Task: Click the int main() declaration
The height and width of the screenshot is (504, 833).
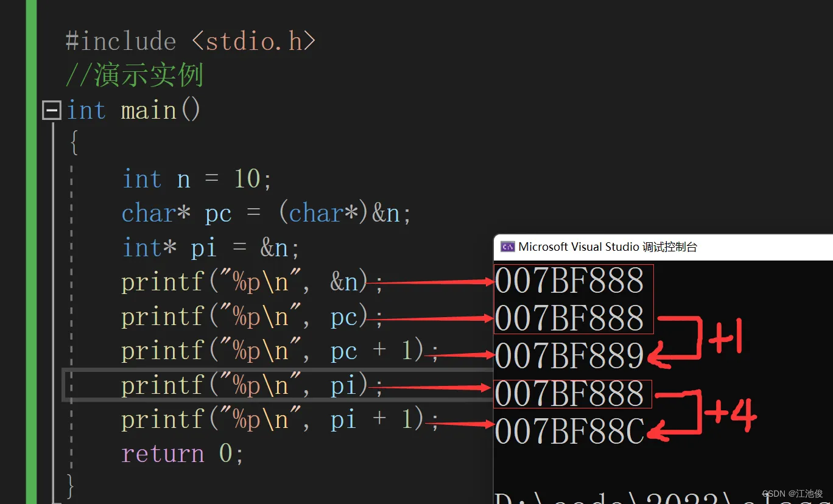Action: coord(133,111)
